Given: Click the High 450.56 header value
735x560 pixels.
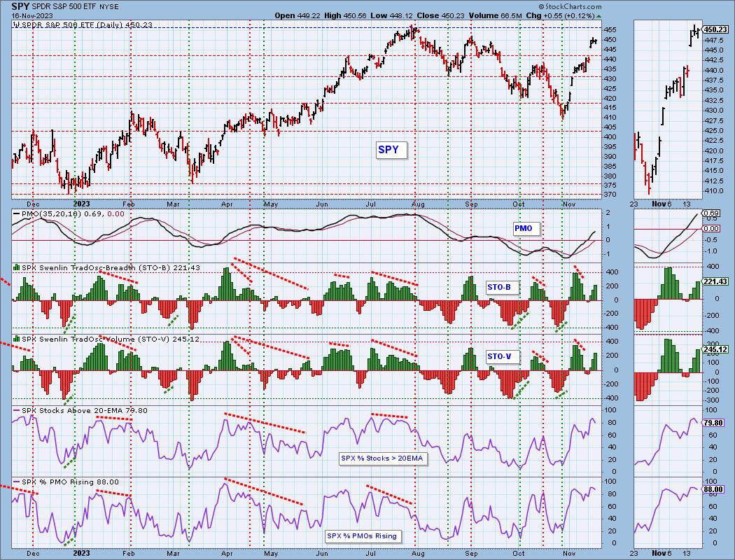Looking at the screenshot, I should (346, 15).
